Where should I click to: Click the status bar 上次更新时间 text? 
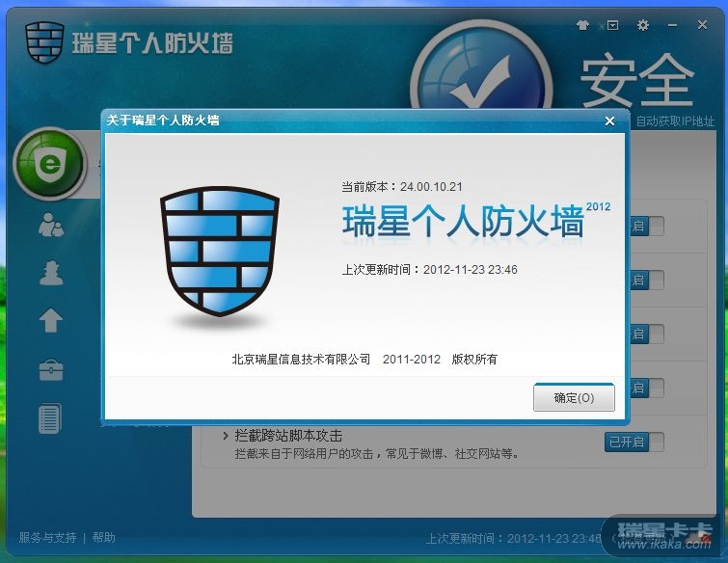pyautogui.click(x=514, y=538)
